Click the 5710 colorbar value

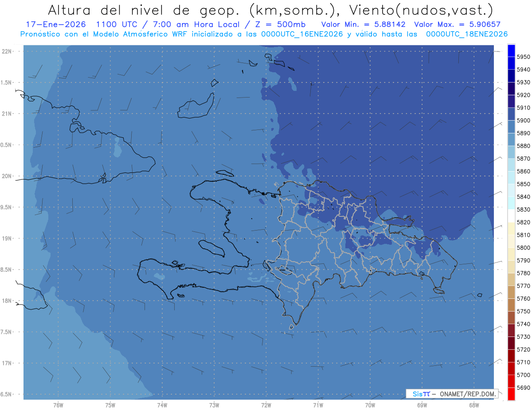pos(524,362)
